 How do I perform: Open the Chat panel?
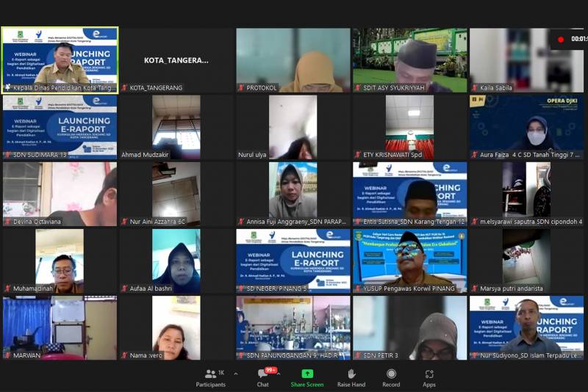click(x=262, y=377)
